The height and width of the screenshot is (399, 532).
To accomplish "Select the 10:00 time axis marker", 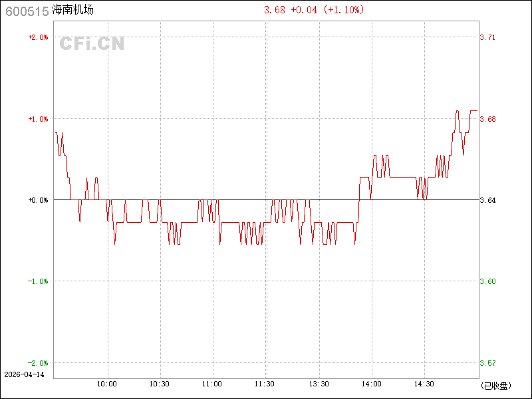I will click(107, 384).
